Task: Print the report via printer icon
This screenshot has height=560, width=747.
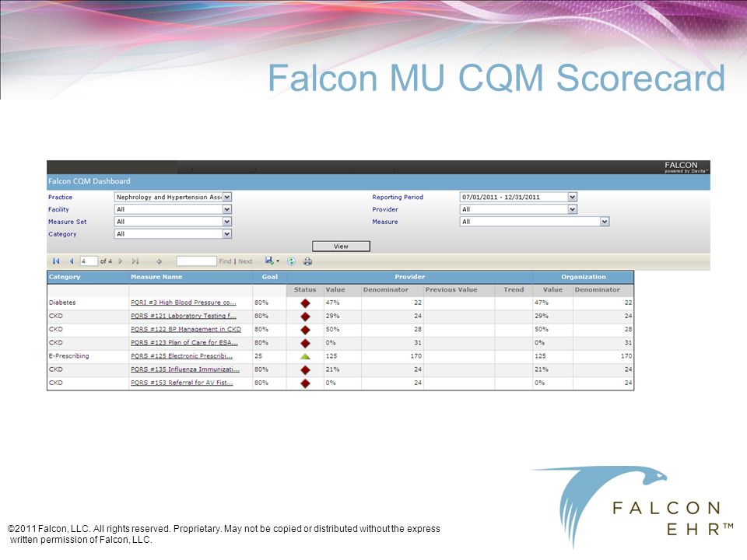Action: click(x=308, y=261)
